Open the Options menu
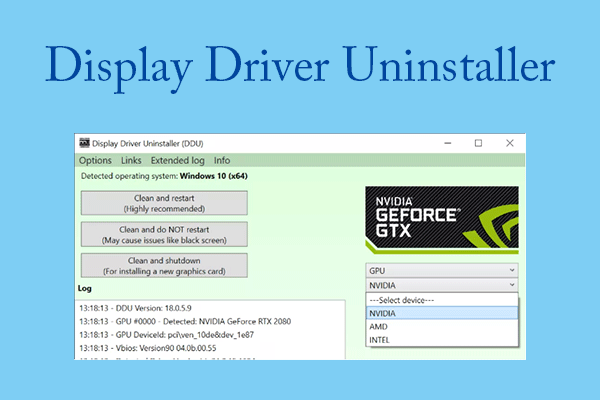Viewport: 600px width, 400px height. pyautogui.click(x=95, y=160)
